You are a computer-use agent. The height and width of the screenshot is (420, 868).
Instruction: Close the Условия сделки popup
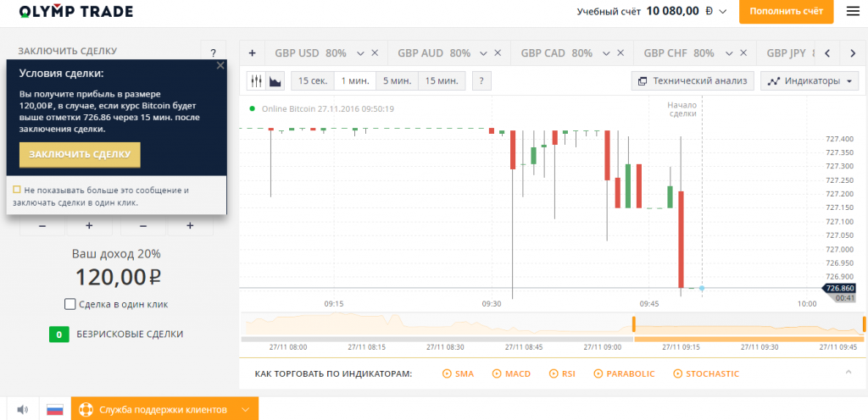point(220,65)
